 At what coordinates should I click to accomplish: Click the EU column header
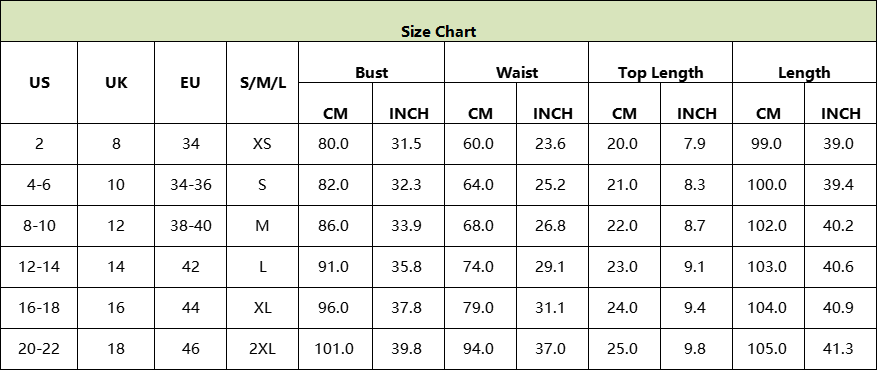pyautogui.click(x=190, y=83)
